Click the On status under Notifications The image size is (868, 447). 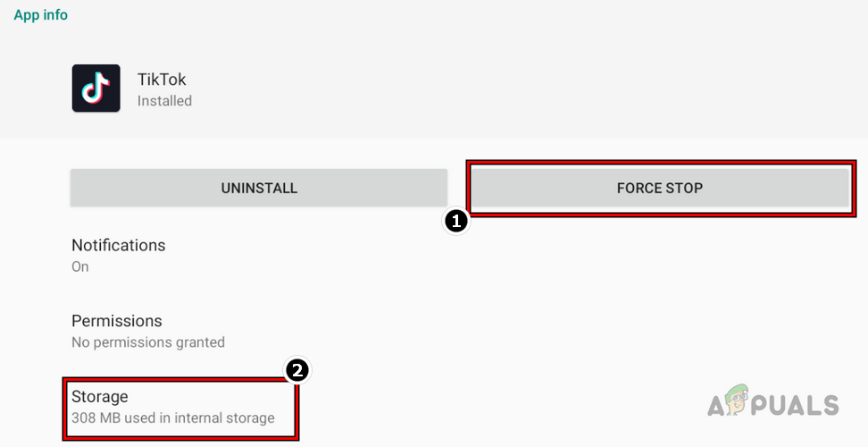(80, 266)
